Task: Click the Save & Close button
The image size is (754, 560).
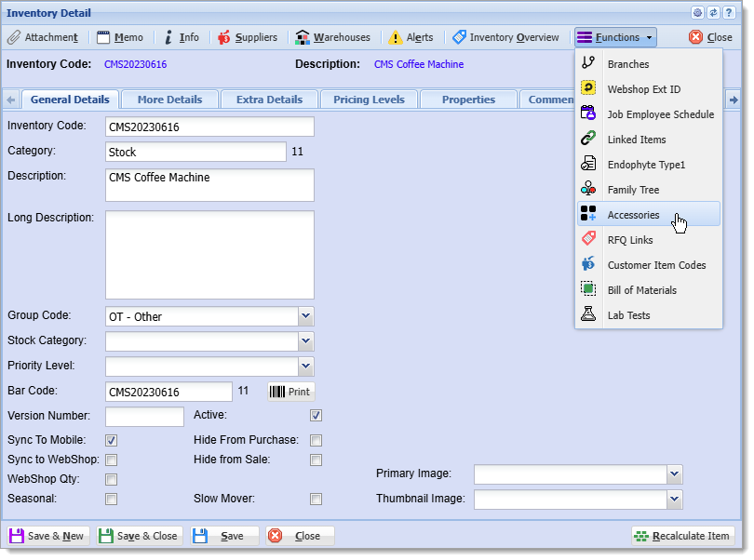Action: [139, 536]
